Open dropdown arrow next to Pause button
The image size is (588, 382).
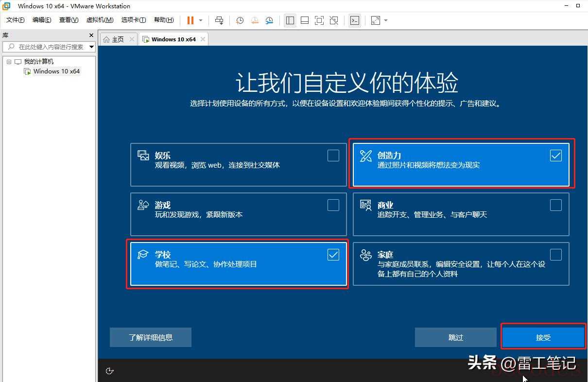pos(200,20)
